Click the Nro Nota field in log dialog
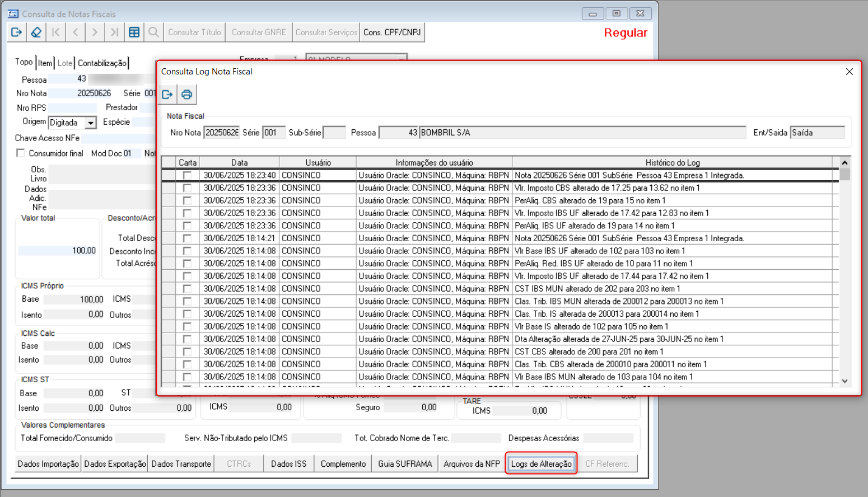 click(x=222, y=133)
